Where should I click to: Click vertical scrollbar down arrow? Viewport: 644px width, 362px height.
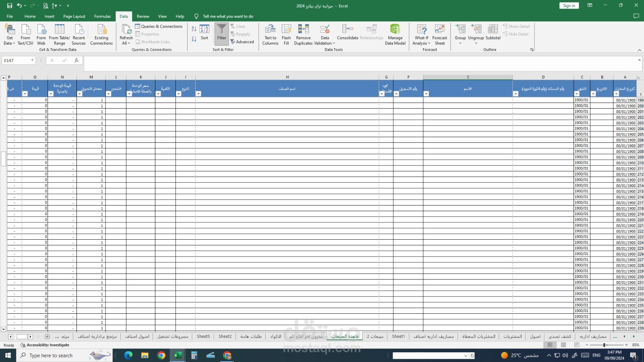coord(3,329)
